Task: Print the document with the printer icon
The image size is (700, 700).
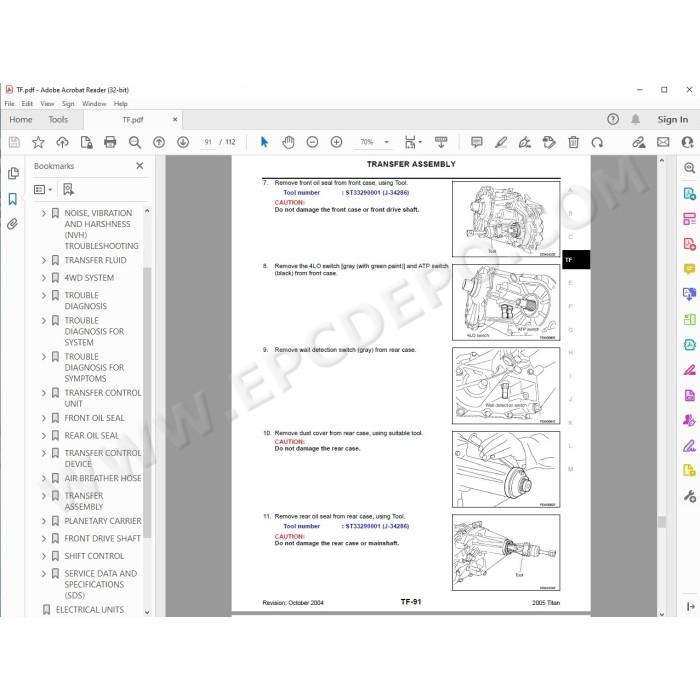Action: tap(110, 142)
